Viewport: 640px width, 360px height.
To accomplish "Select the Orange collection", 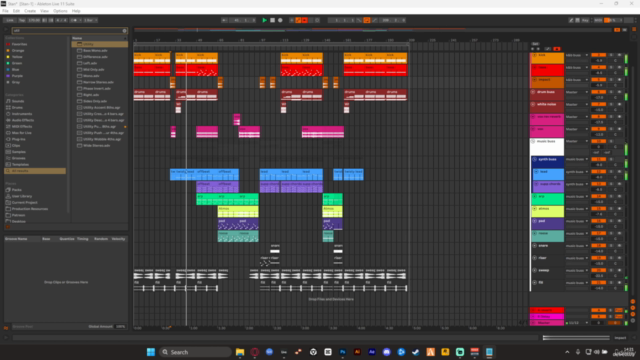I will point(18,51).
